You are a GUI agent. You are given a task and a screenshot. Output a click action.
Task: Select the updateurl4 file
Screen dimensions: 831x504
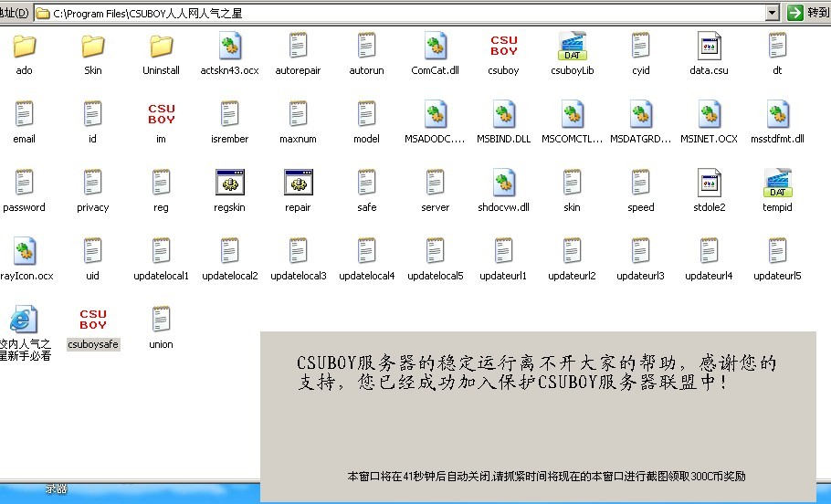pyautogui.click(x=710, y=251)
